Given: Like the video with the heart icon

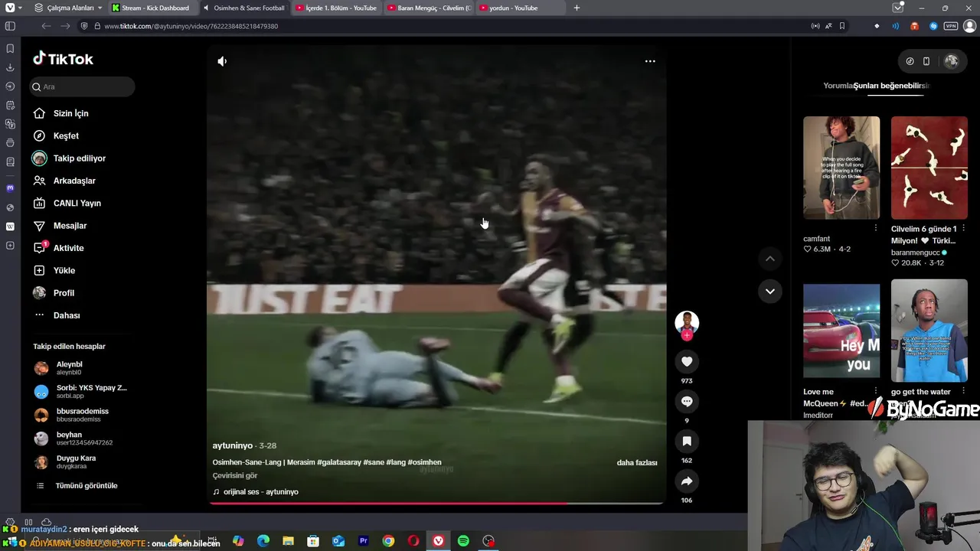Looking at the screenshot, I should tap(687, 362).
